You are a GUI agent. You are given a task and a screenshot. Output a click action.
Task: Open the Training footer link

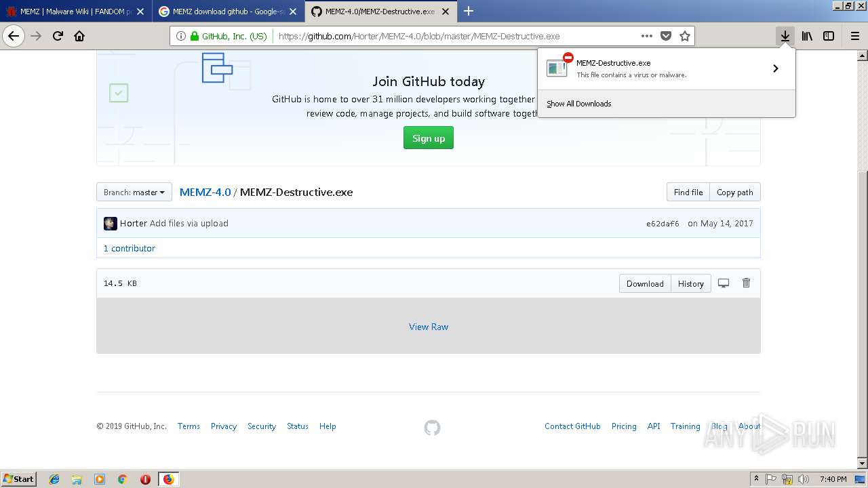pos(686,426)
